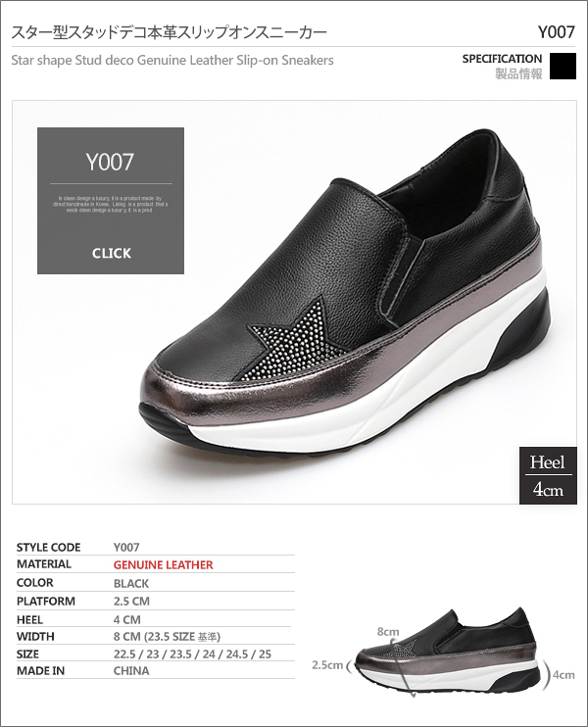
Task: Click the Y007 code in top right
Action: pos(556,32)
